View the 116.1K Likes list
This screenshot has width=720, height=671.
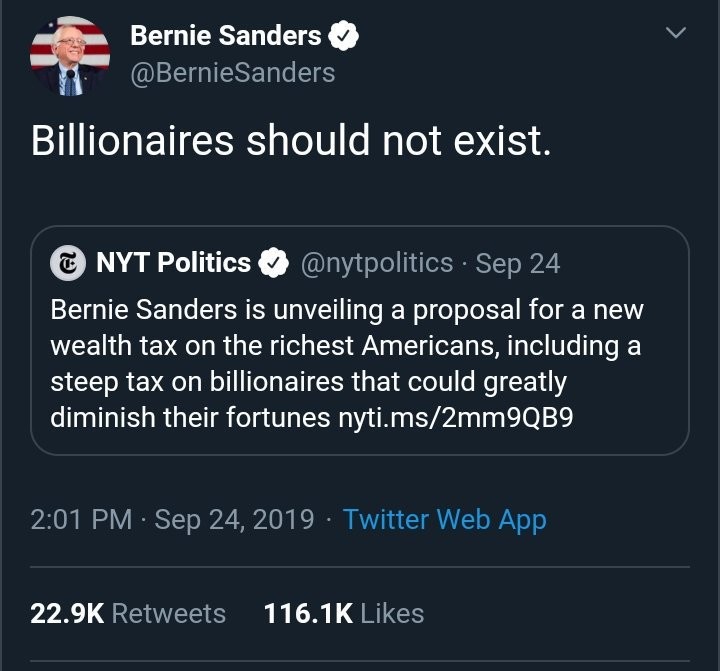click(343, 613)
